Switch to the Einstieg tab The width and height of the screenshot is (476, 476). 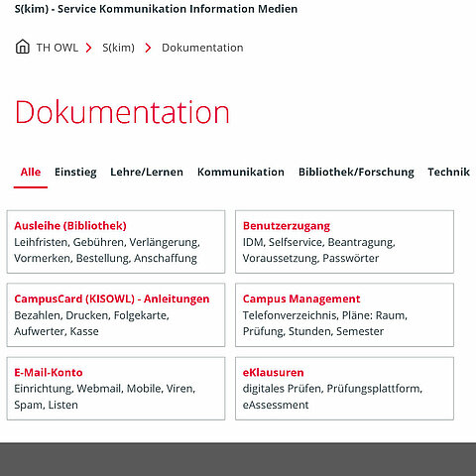(x=75, y=173)
